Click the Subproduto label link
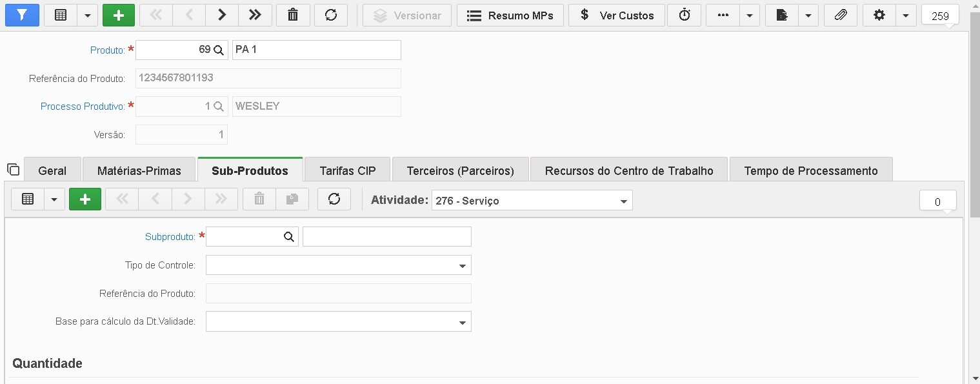 [170, 237]
